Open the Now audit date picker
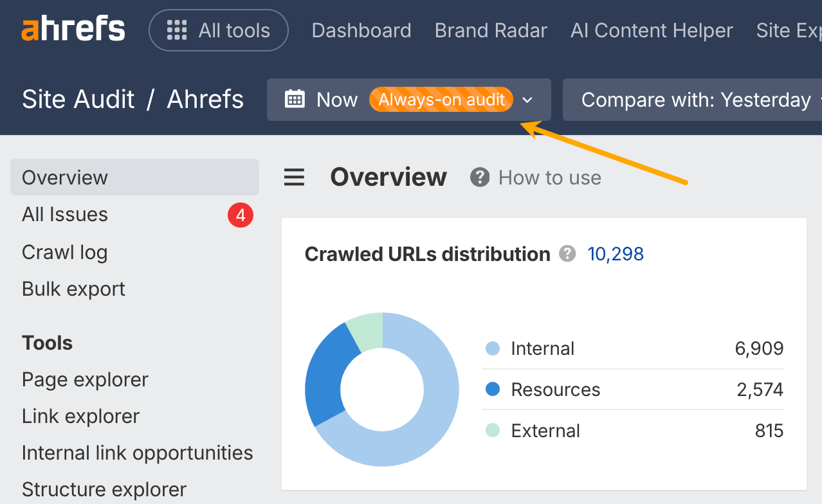This screenshot has width=822, height=504. tap(336, 100)
